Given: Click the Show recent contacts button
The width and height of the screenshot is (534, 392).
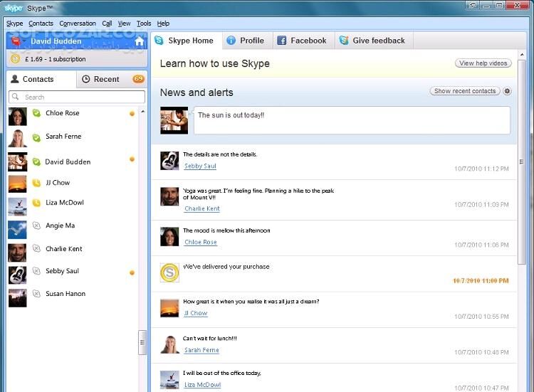Looking at the screenshot, I should [465, 91].
